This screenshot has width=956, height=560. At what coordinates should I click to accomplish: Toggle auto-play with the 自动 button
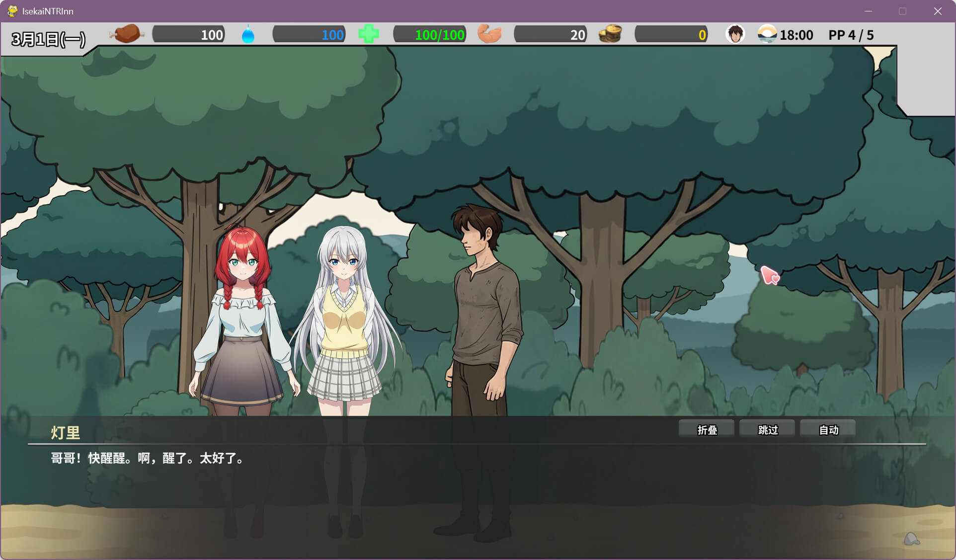click(828, 429)
